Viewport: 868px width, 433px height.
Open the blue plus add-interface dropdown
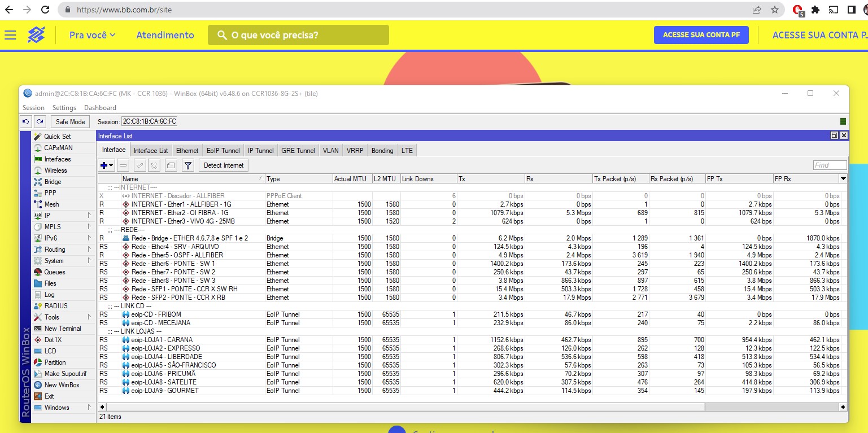point(106,165)
